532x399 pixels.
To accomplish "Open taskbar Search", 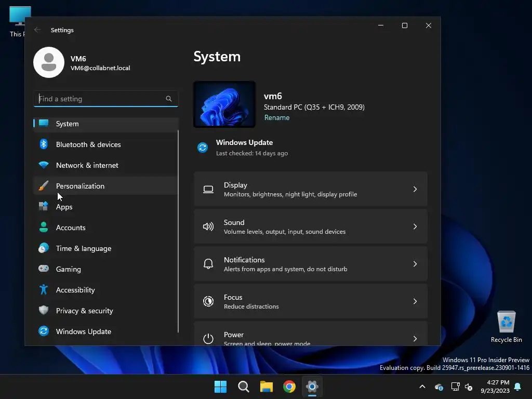I will [244, 387].
